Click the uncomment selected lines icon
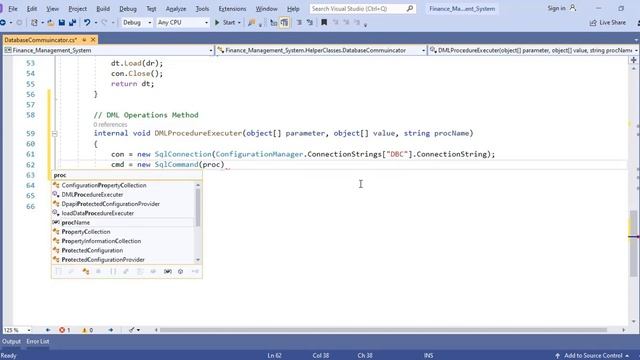This screenshot has width=640, height=360. pos(310,23)
